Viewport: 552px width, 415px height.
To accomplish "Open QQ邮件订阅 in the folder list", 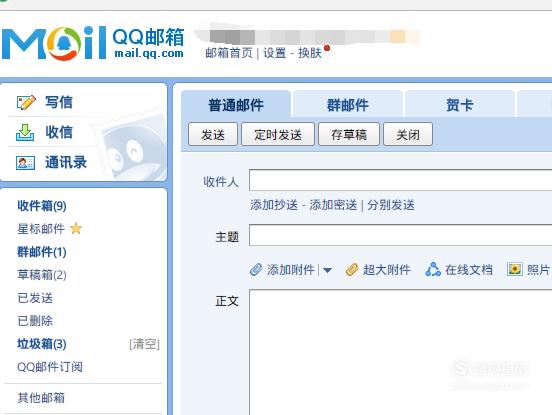I will coord(50,367).
